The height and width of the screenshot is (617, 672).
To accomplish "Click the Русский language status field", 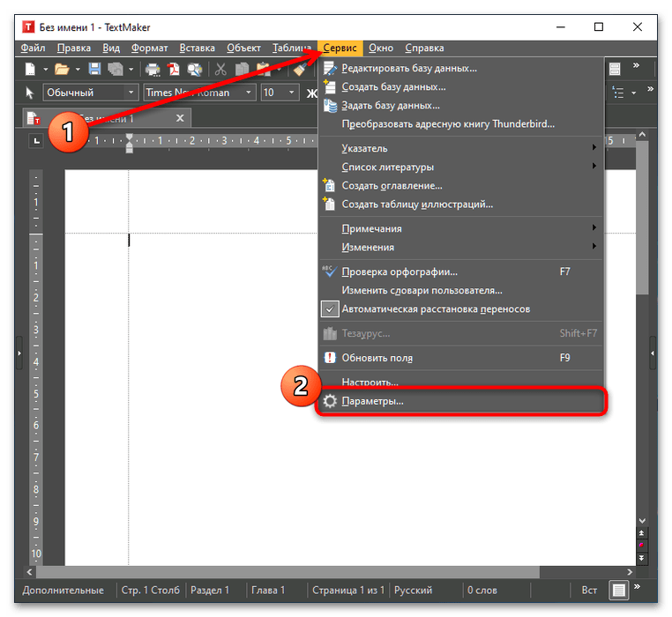I will click(x=413, y=591).
